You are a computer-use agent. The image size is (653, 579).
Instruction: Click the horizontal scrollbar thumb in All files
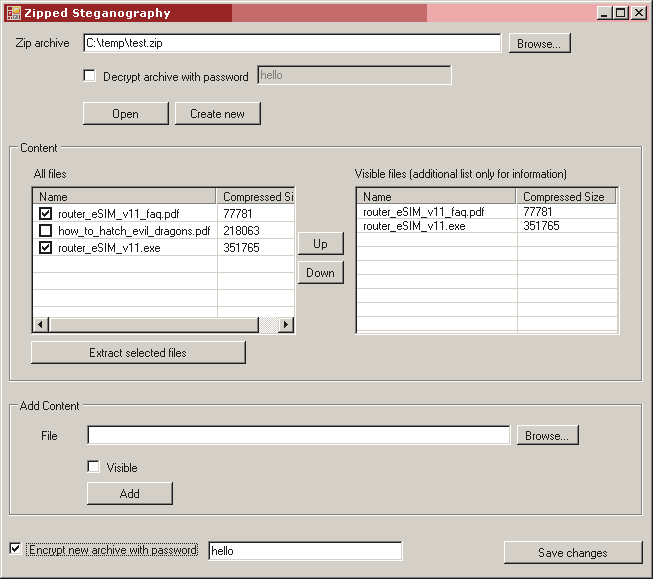click(154, 324)
